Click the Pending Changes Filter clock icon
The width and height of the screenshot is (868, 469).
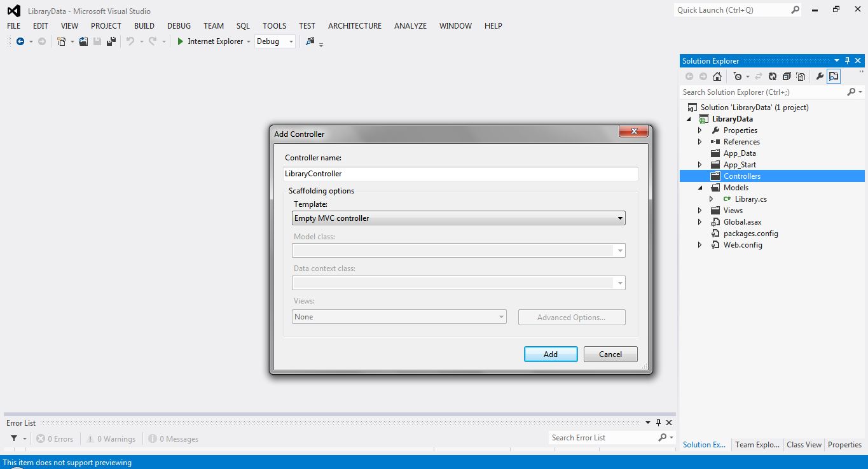click(738, 76)
